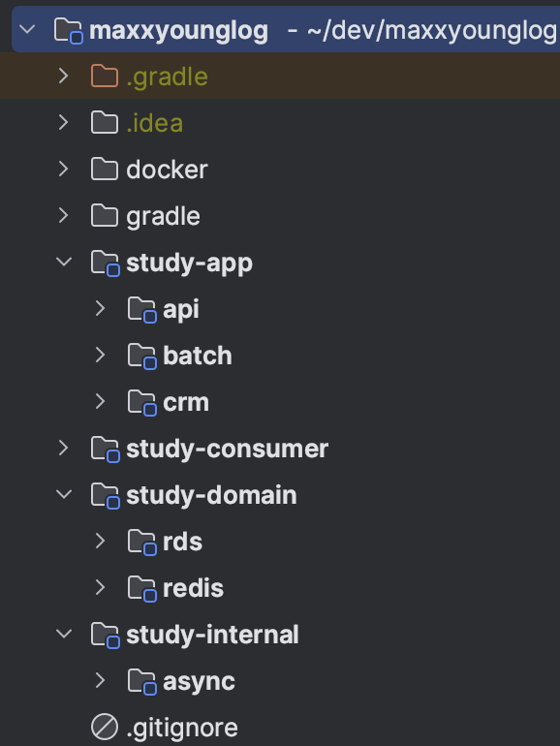Image resolution: width=560 pixels, height=746 pixels.
Task: Collapse the study-internal module chevron
Action: point(64,634)
